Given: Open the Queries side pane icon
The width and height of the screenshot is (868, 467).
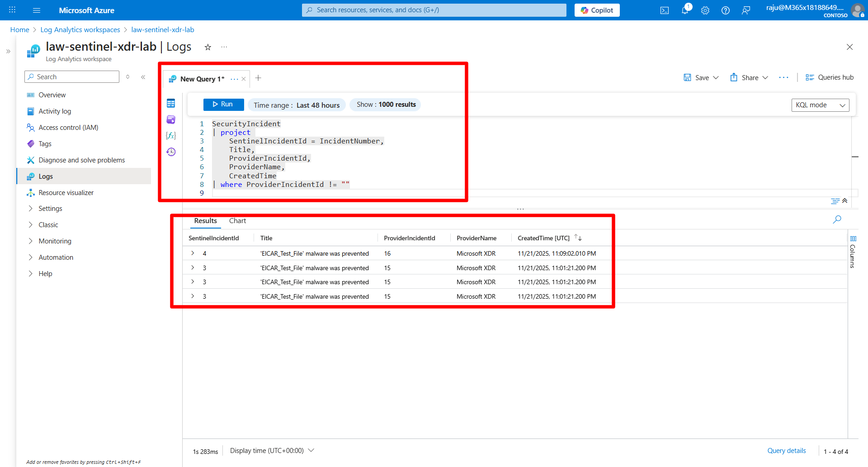Looking at the screenshot, I should [x=171, y=119].
